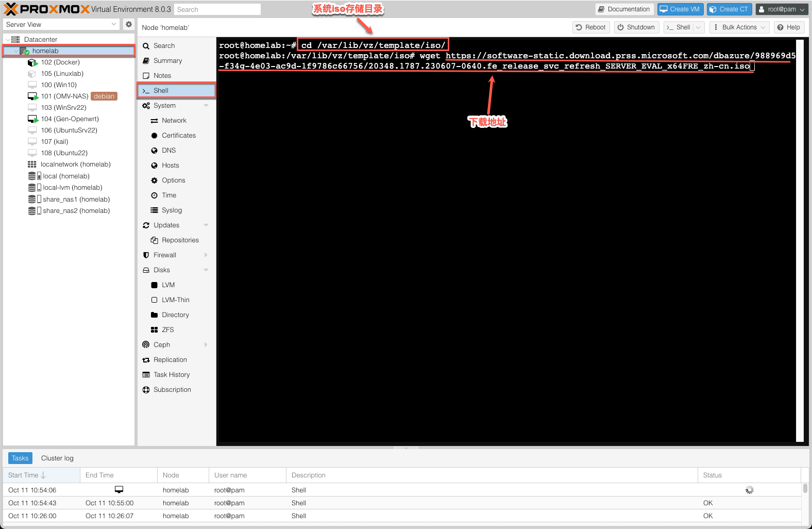Click the Reboot button
Image resolution: width=812 pixels, height=529 pixels.
point(591,27)
